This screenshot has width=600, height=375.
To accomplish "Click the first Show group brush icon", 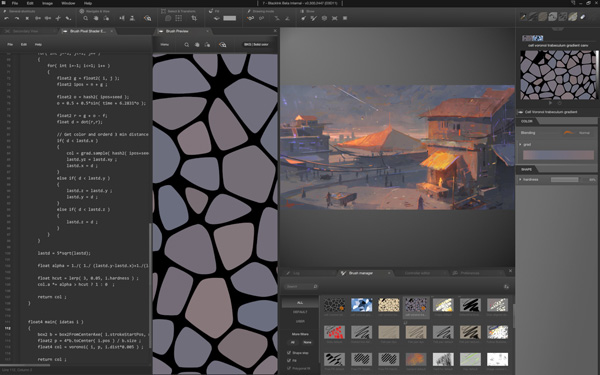I will pos(303,18).
